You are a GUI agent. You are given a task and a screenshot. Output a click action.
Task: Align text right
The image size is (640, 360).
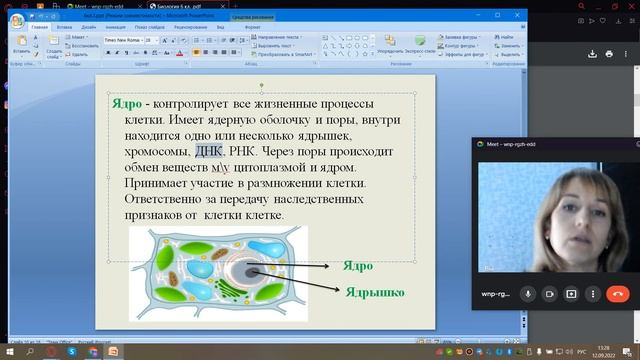pyautogui.click(x=215, y=52)
